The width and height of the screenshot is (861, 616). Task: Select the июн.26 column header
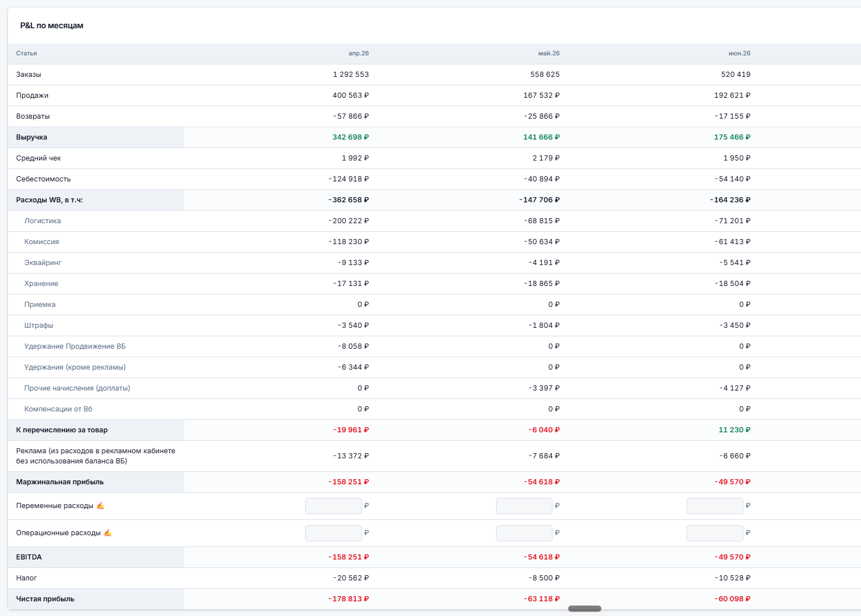click(740, 53)
